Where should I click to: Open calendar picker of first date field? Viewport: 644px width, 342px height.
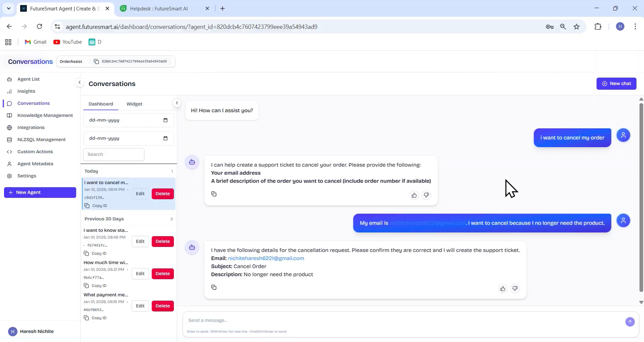coord(165,120)
